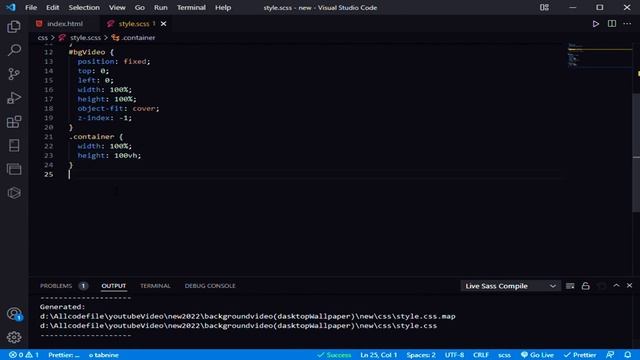Open the Edit menu
Viewport: 640px width, 360px height.
pos(52,7)
